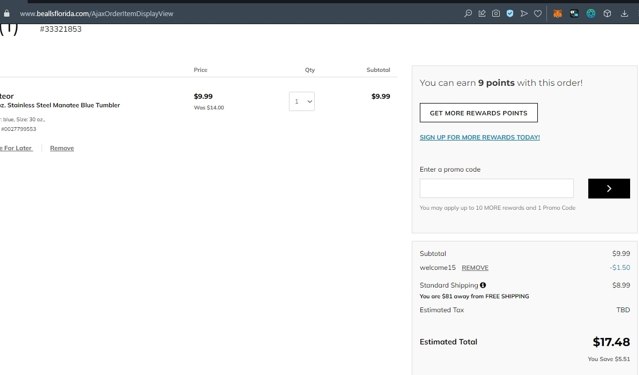This screenshot has width=639, height=375.
Task: Click the Was $14.00 price text
Action: click(209, 108)
